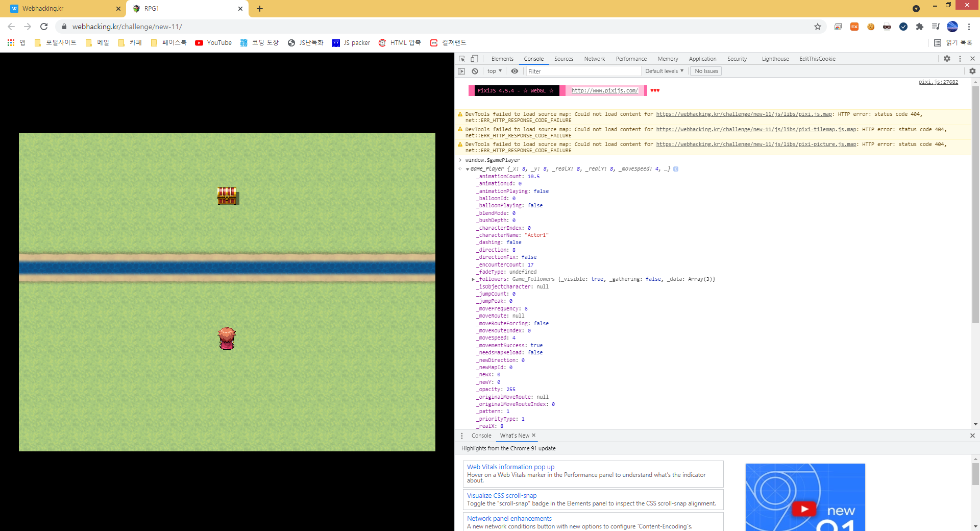The width and height of the screenshot is (980, 531).
Task: Clear the console output
Action: [x=475, y=71]
